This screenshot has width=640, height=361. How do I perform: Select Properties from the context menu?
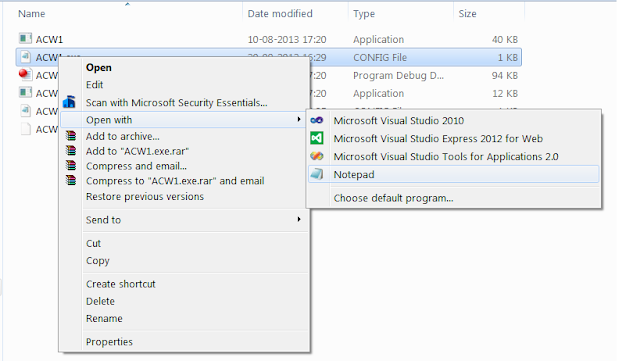click(x=109, y=342)
